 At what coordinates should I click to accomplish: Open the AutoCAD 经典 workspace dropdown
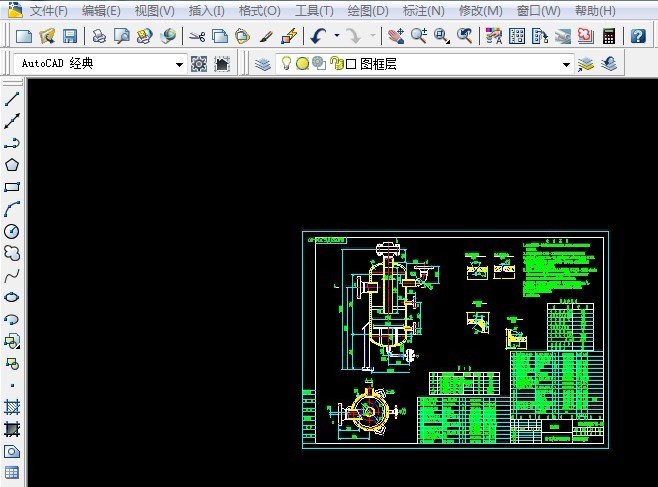(x=179, y=65)
